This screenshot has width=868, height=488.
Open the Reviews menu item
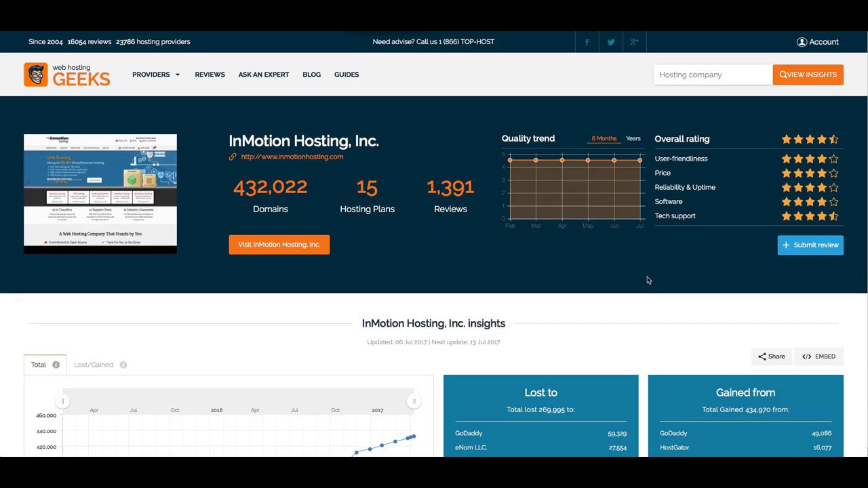click(210, 75)
